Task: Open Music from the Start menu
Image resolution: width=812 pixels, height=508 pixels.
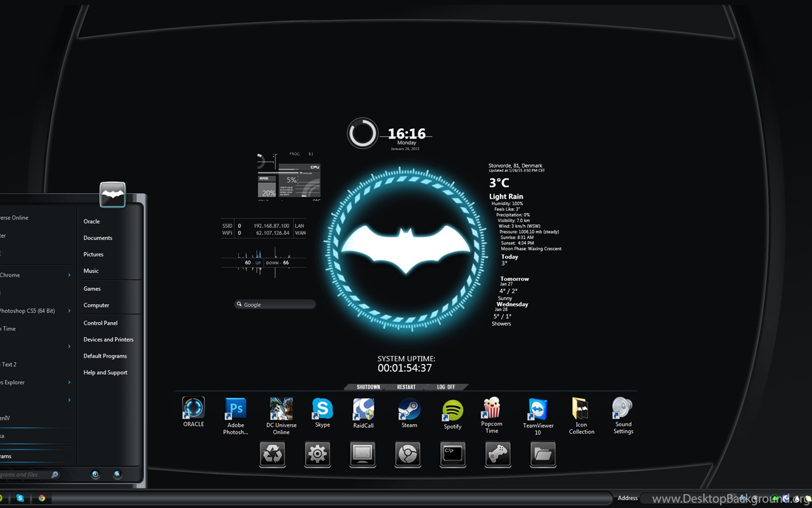Action: click(91, 271)
